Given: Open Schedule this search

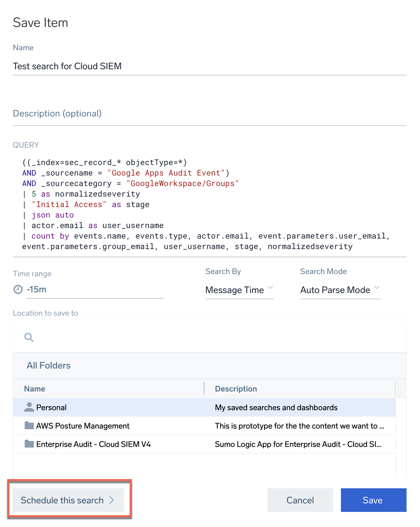Looking at the screenshot, I should 68,500.
